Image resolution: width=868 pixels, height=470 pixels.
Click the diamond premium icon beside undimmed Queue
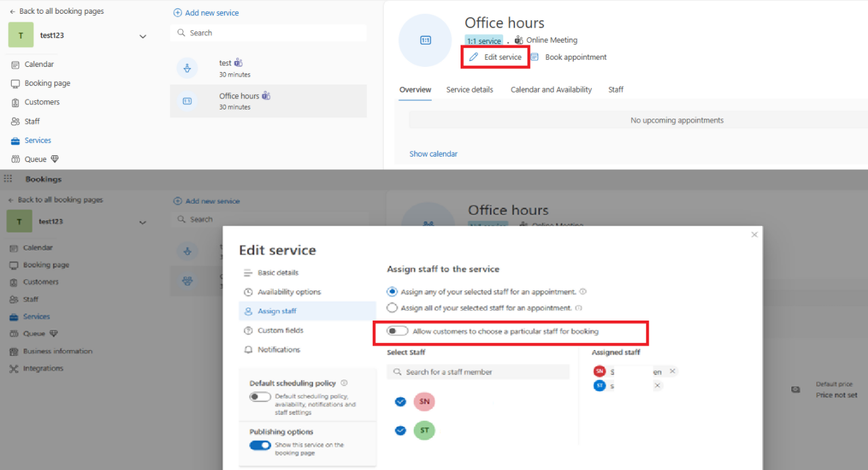(x=55, y=159)
